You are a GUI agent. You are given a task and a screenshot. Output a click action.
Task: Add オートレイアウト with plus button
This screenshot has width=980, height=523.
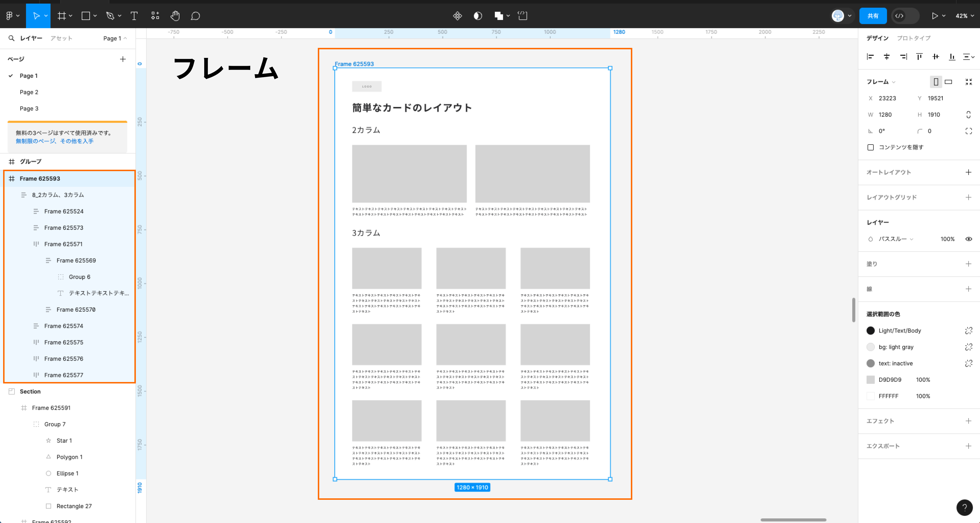click(969, 172)
